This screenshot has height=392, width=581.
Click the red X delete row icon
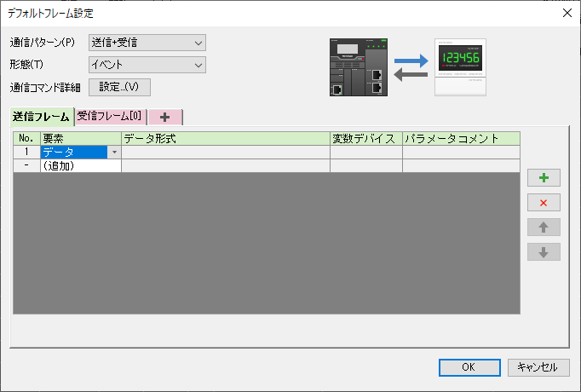coord(544,203)
